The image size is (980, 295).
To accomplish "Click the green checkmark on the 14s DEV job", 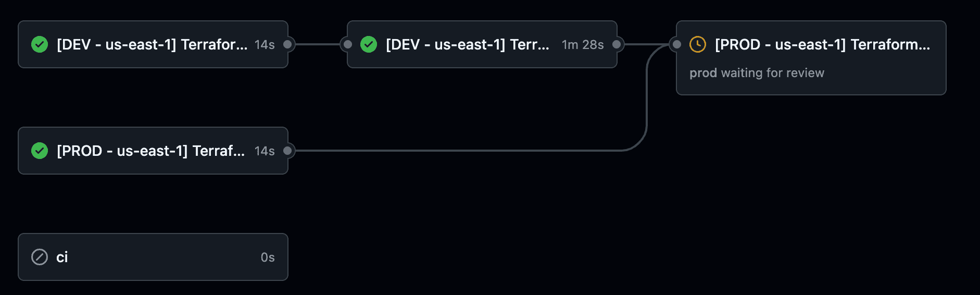I will pos(40,45).
